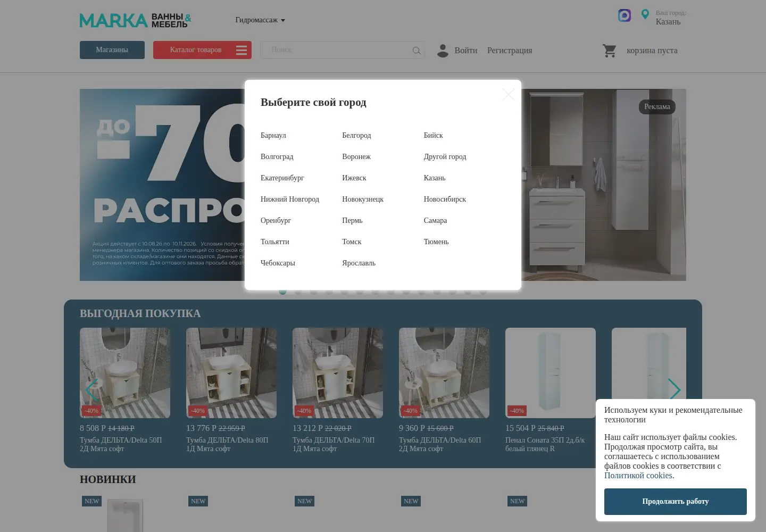Click the Другой город option
The width and height of the screenshot is (766, 532).
445,157
